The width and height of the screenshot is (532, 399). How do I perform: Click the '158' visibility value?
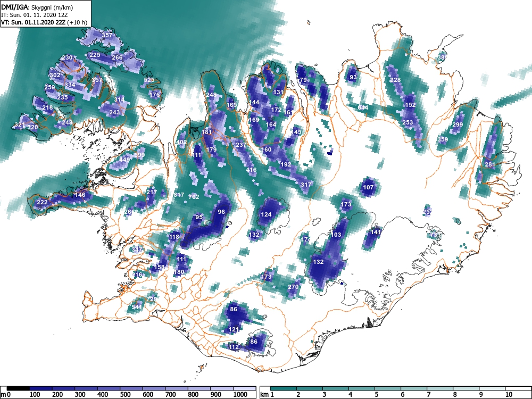[x=159, y=267]
